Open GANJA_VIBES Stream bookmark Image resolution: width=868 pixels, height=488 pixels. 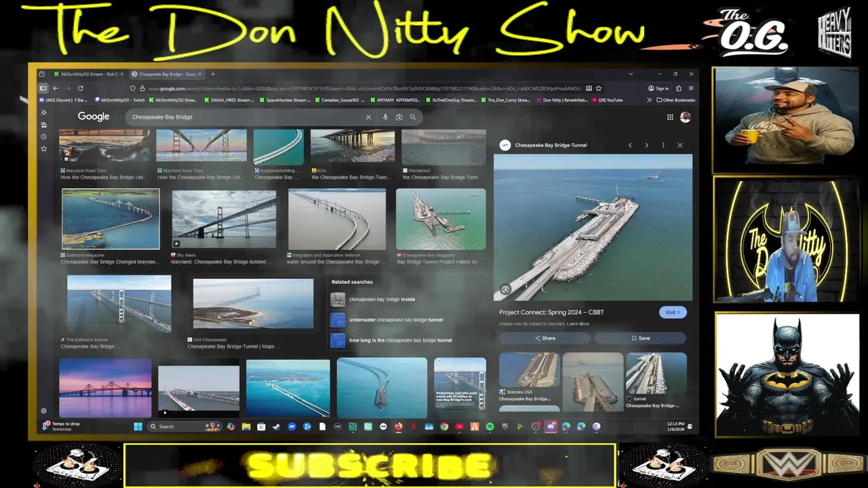231,100
